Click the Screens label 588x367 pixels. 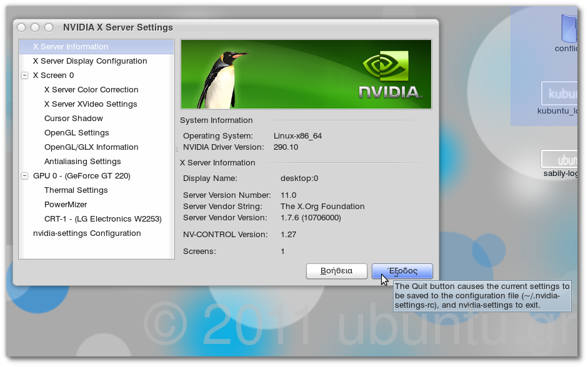click(199, 252)
